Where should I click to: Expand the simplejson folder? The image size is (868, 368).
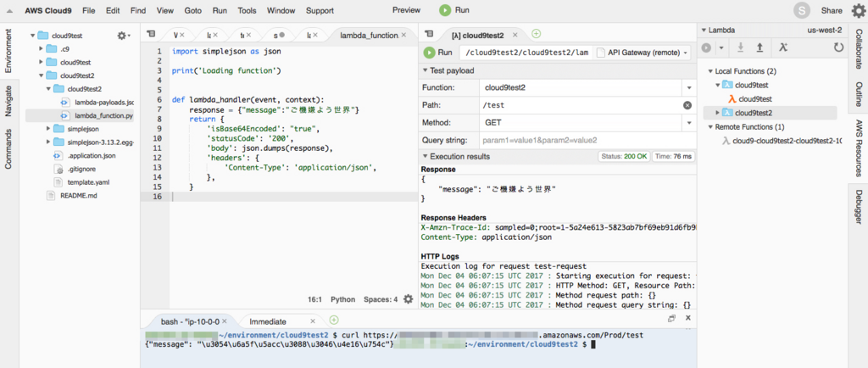(48, 128)
